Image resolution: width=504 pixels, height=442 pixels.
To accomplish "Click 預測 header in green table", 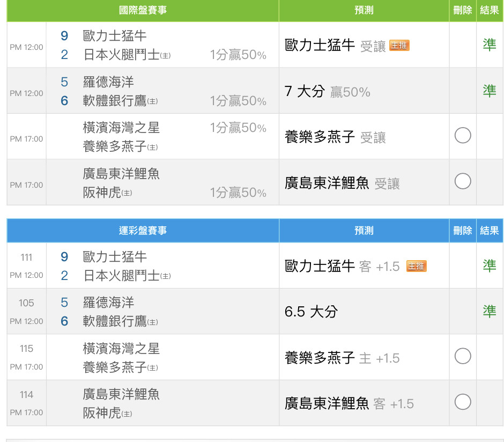I will pos(364,10).
